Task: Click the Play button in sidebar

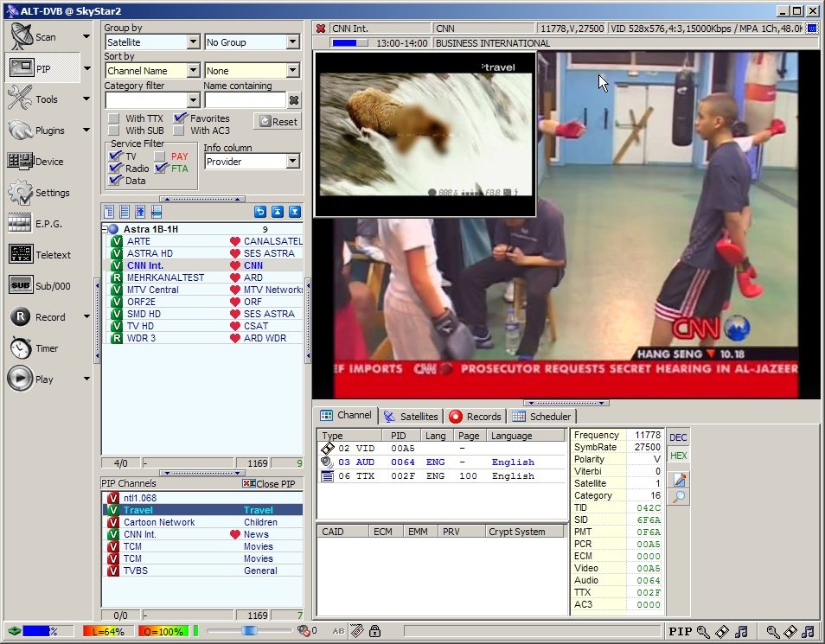Action: tap(32, 379)
